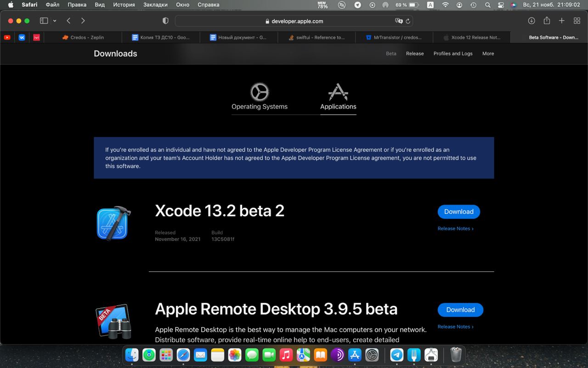The height and width of the screenshot is (368, 588).
Task: Open the Окно menu
Action: pos(182,5)
